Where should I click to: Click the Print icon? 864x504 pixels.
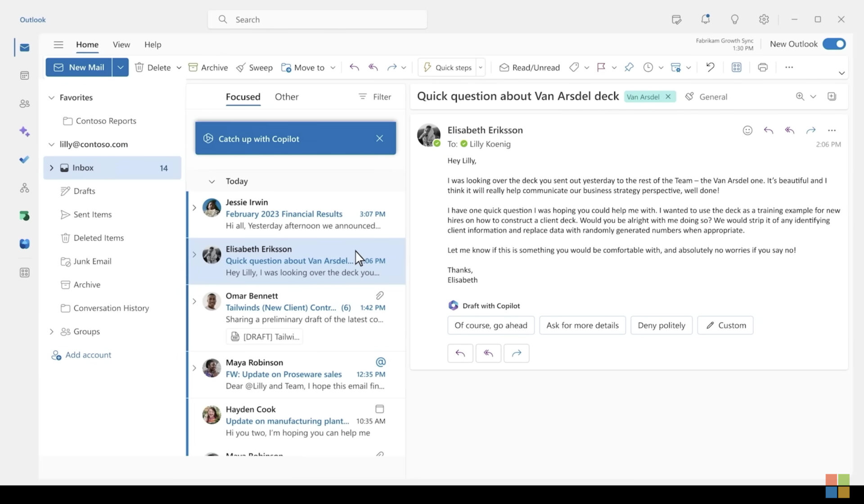762,67
